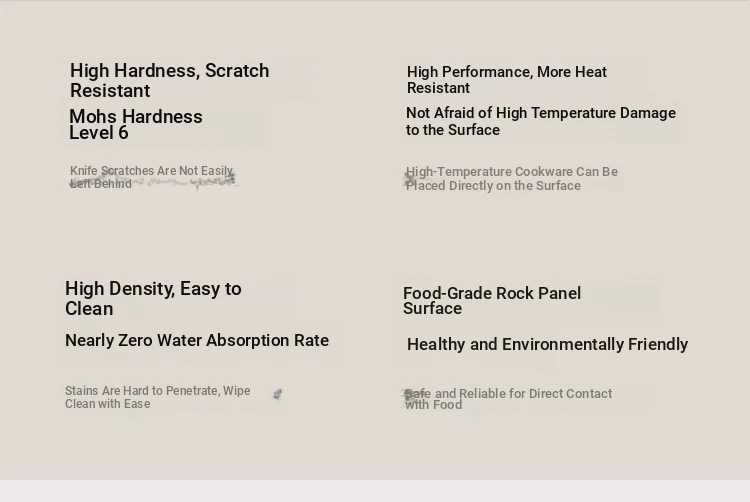Click the 'Food-Grade Rock Panel Surface' heading
Image resolution: width=750 pixels, height=502 pixels.
[492, 300]
